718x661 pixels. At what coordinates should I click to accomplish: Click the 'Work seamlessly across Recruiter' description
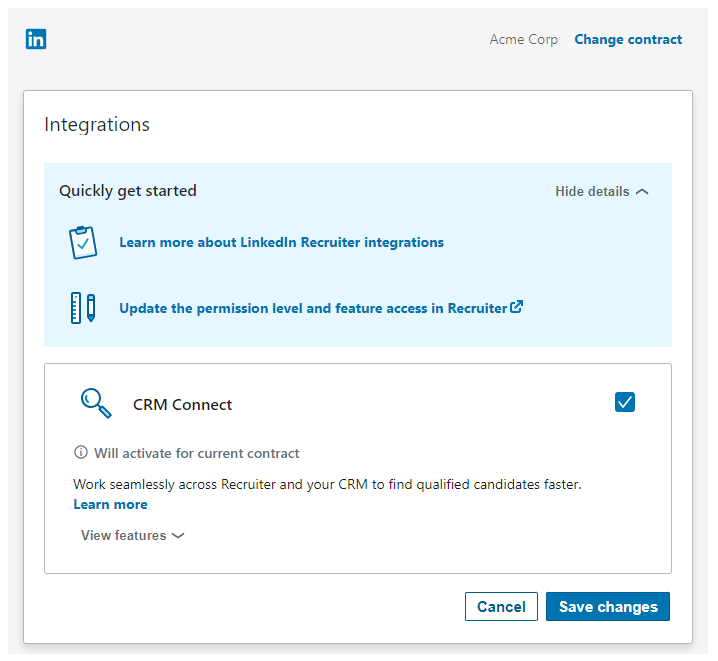click(x=327, y=484)
